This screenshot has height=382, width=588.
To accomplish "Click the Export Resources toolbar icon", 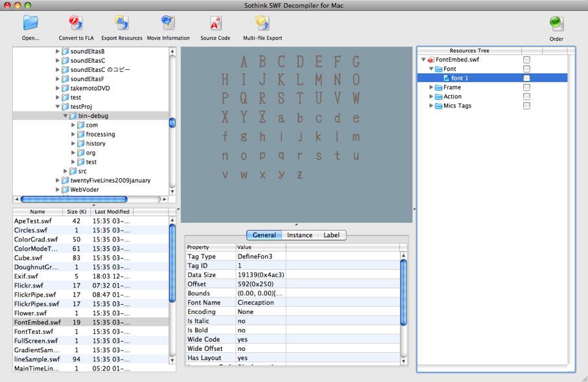I will tap(121, 23).
